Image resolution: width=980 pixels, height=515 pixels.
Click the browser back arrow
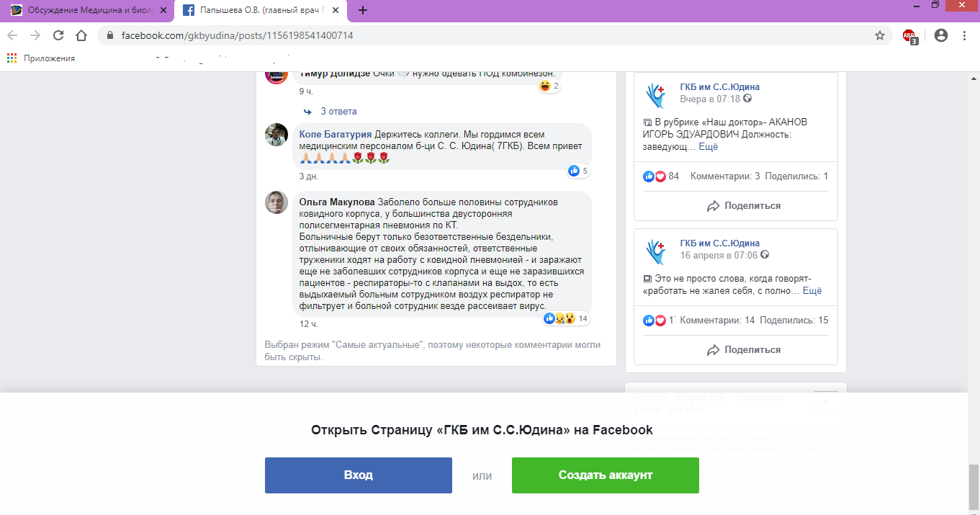click(x=13, y=35)
